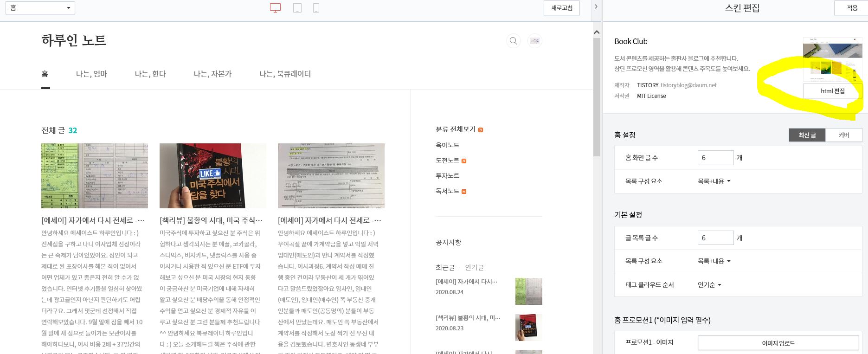Image resolution: width=868 pixels, height=354 pixels.
Task: Open Book Club skin preview thumbnail
Action: 832,59
